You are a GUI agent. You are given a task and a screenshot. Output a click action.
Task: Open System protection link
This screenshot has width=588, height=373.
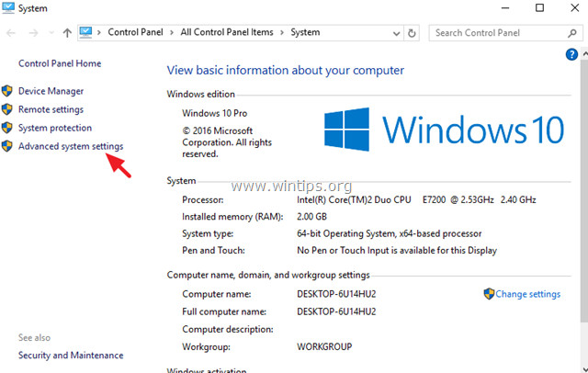(55, 128)
